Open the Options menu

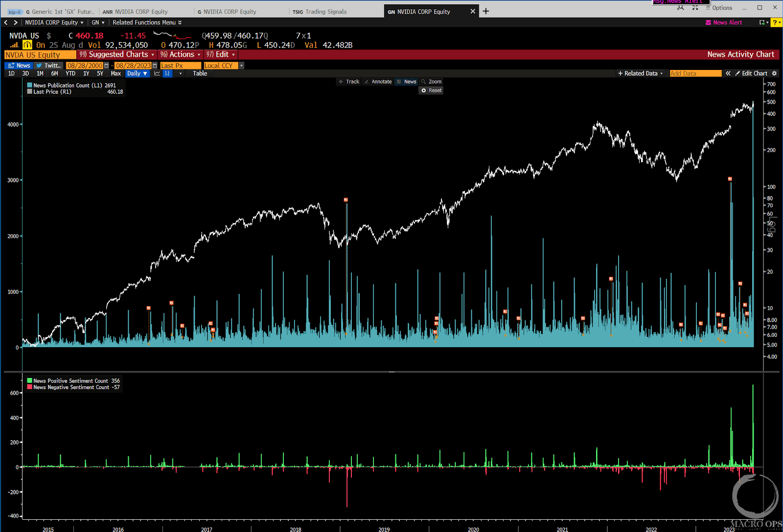[x=719, y=8]
